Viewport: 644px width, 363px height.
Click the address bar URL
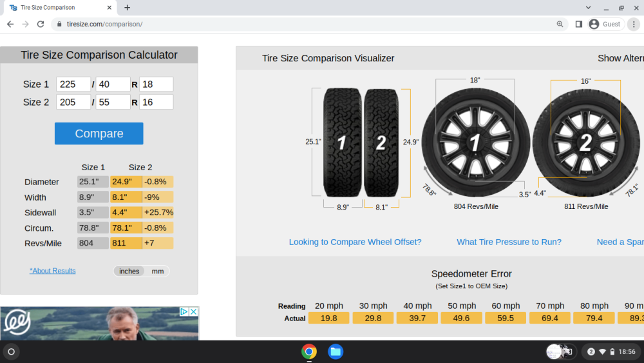click(x=105, y=25)
